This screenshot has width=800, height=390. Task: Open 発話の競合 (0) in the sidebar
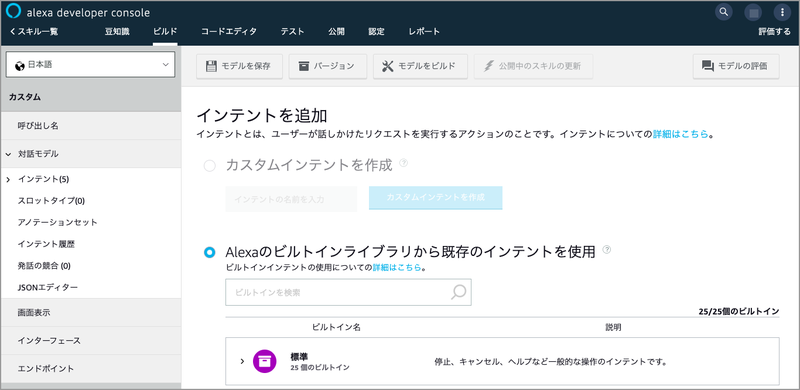tap(44, 265)
